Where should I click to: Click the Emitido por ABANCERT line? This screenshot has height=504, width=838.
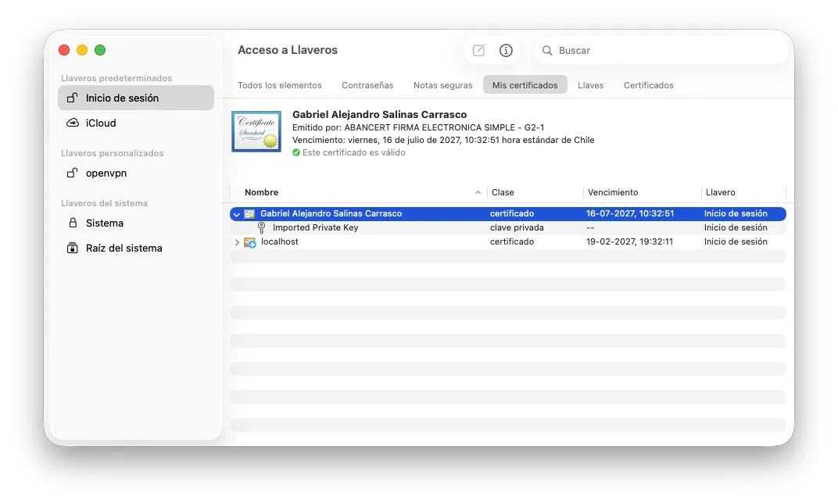click(418, 127)
